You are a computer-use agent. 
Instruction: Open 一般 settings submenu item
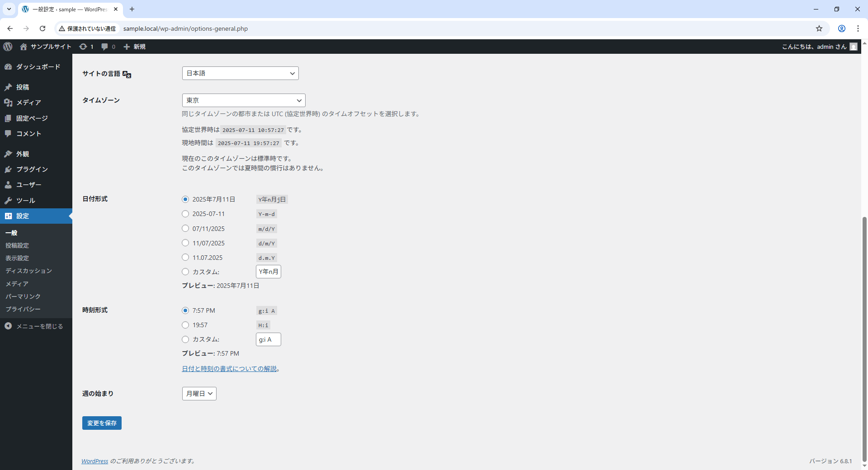11,233
